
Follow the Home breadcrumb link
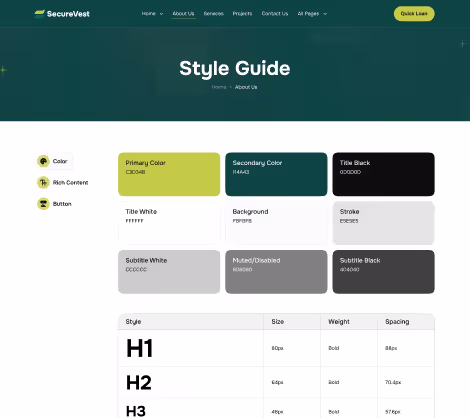pos(219,87)
